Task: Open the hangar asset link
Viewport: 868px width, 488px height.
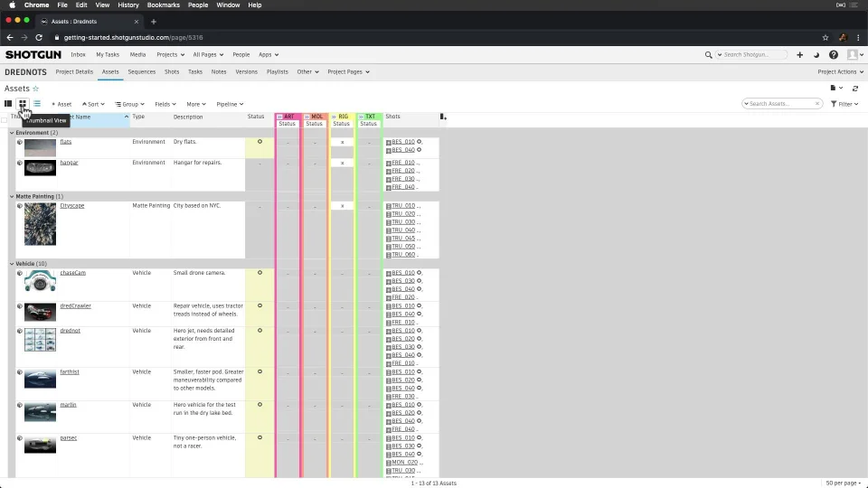Action: coord(70,163)
